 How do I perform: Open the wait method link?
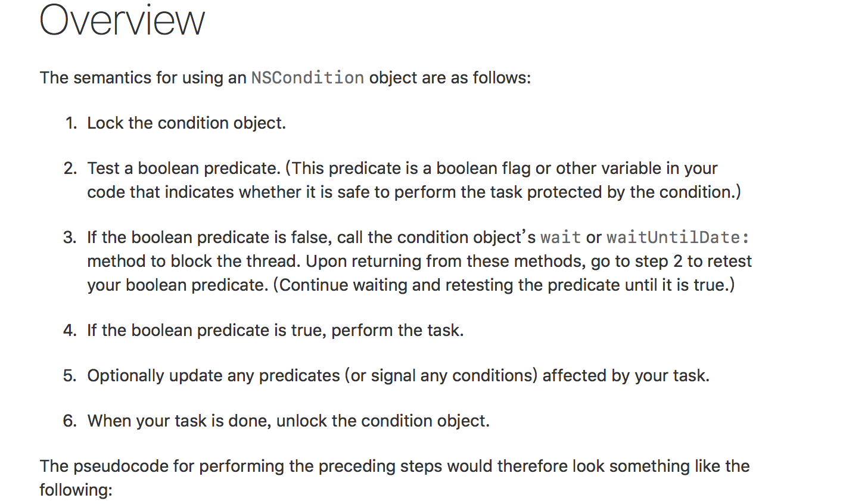[560, 238]
